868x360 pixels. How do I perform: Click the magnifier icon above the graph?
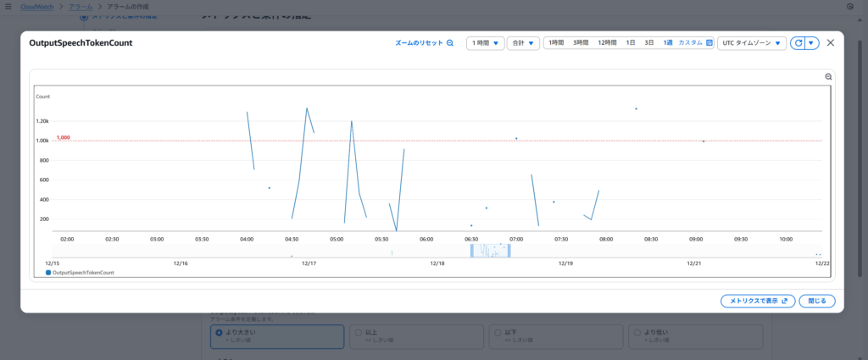coord(829,77)
